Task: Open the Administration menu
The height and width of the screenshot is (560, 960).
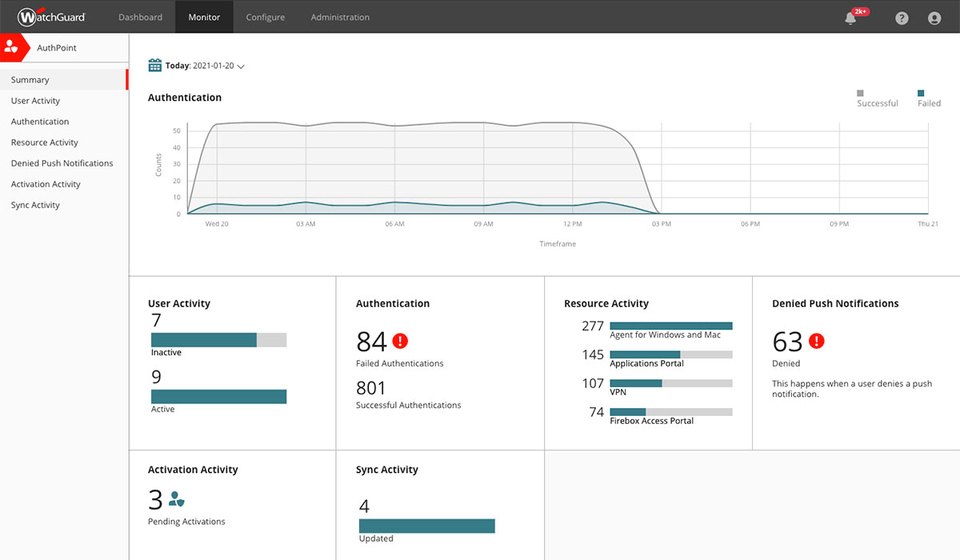Action: click(x=339, y=17)
